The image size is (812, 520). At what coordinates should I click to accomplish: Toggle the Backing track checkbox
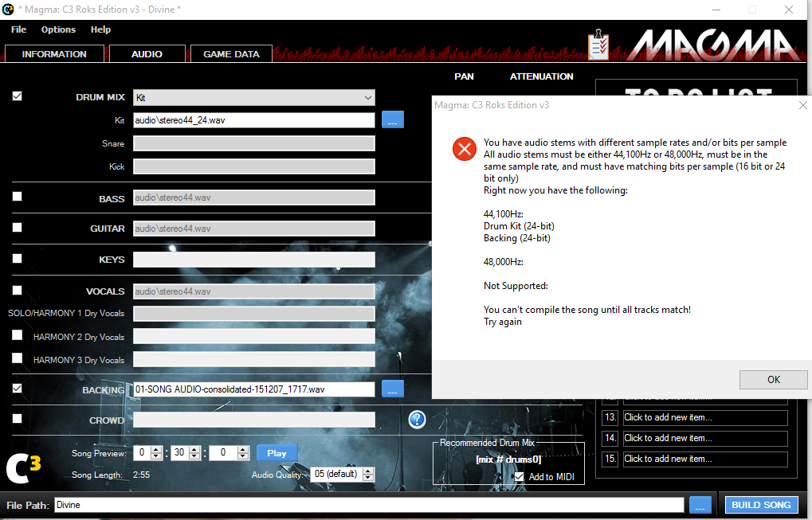point(17,388)
